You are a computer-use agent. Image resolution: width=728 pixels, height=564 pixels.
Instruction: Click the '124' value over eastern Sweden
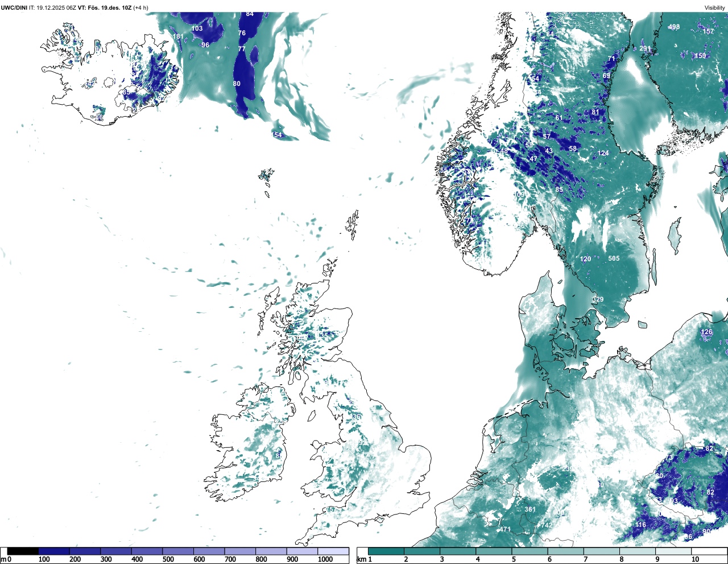point(603,153)
